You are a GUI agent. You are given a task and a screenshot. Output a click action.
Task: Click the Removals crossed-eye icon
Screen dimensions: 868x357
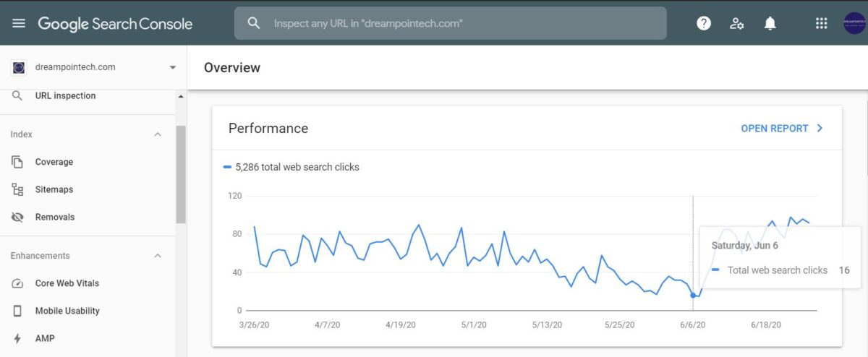(x=18, y=217)
